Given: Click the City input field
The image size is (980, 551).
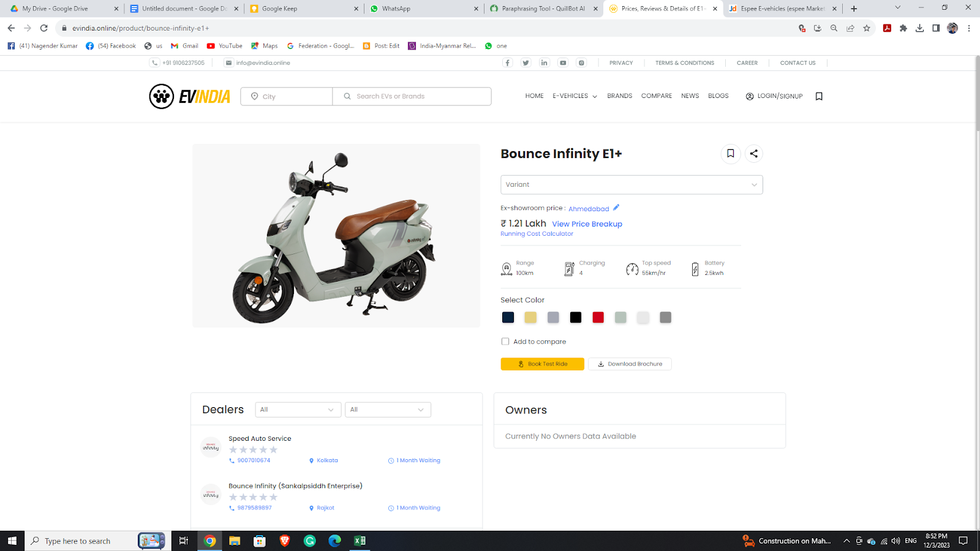Looking at the screenshot, I should tap(287, 96).
